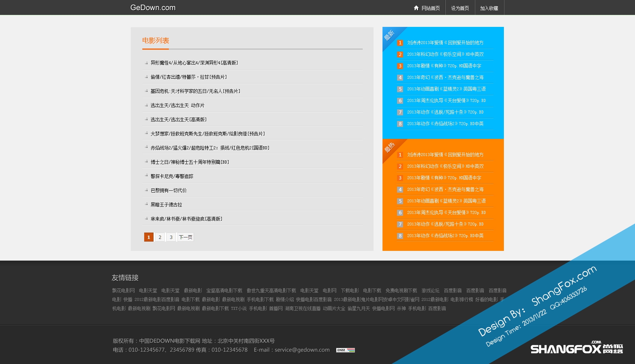Screen dimensions: 635x364
Task: Open 逃出生天/逃出生天 [高清版]
Action: (179, 120)
